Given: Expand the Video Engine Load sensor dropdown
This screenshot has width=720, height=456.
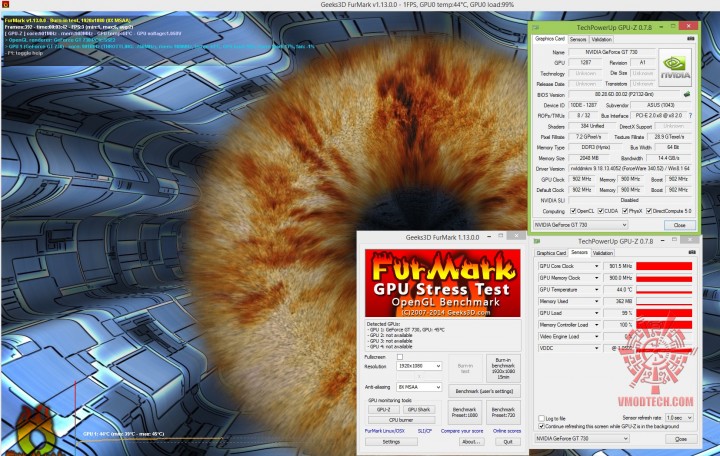Looking at the screenshot, I should 596,337.
